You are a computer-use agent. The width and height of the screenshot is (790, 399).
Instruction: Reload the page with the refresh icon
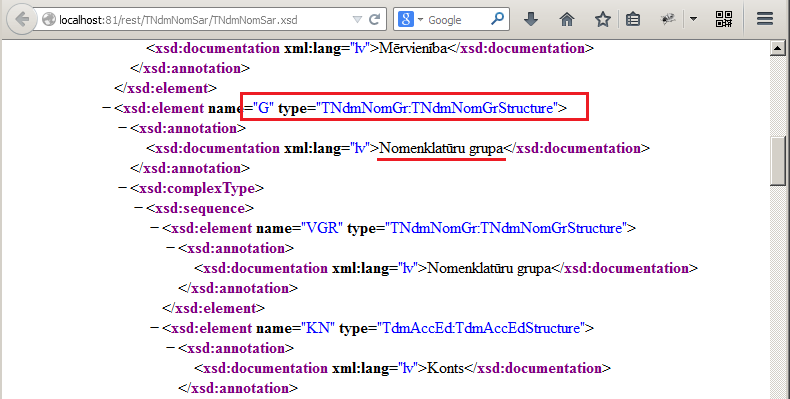coord(374,20)
